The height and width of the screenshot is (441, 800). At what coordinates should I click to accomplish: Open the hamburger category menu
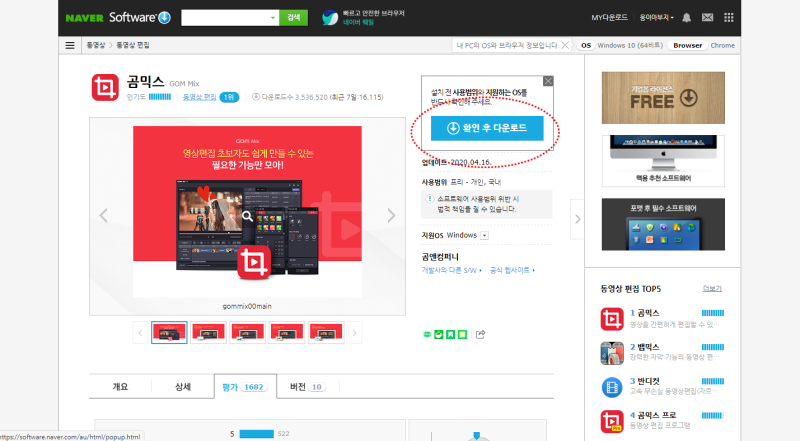coord(70,45)
